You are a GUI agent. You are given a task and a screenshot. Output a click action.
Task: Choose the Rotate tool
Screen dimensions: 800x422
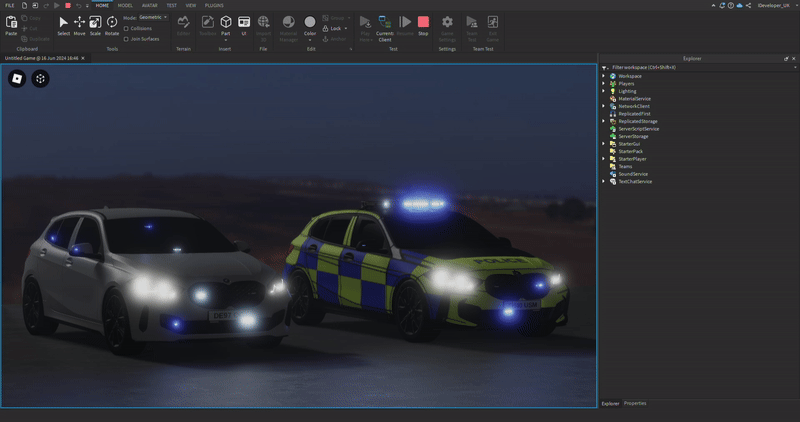coord(112,24)
